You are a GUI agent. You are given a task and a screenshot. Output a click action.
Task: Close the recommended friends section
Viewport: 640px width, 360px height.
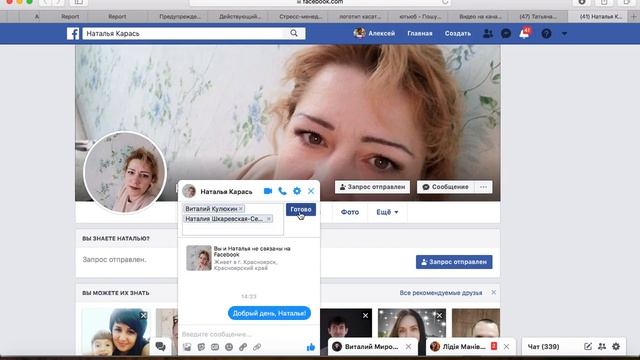[494, 293]
